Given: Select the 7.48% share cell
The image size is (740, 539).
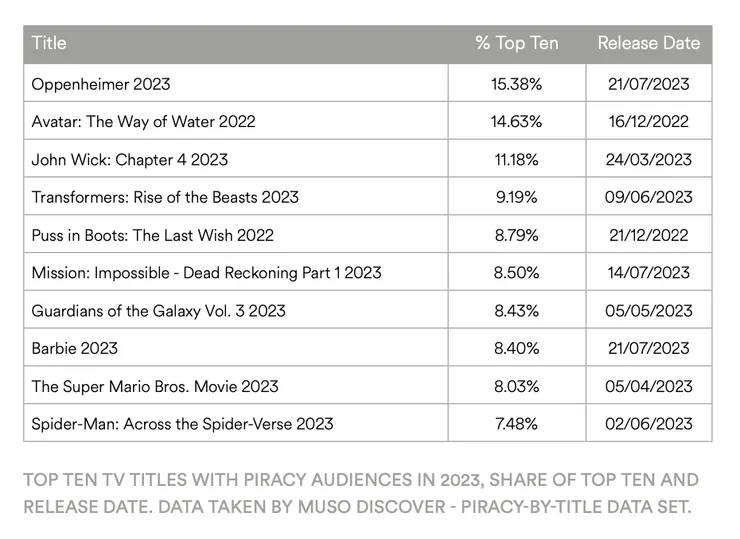Looking at the screenshot, I should point(516,424).
